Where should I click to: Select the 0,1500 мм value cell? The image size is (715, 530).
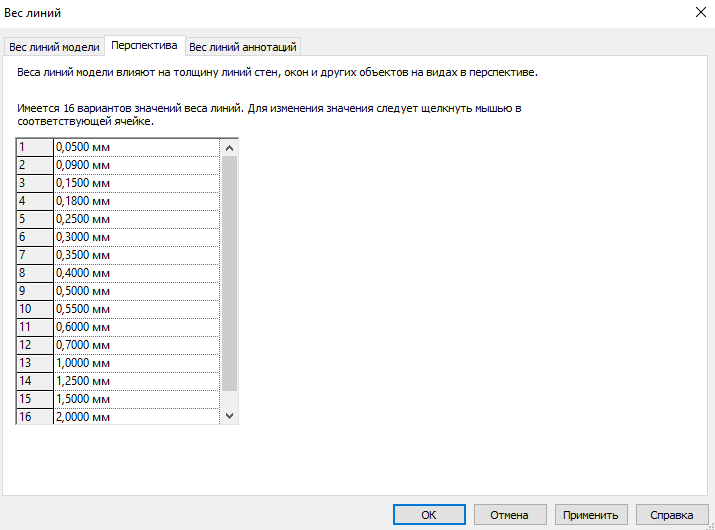coord(136,183)
